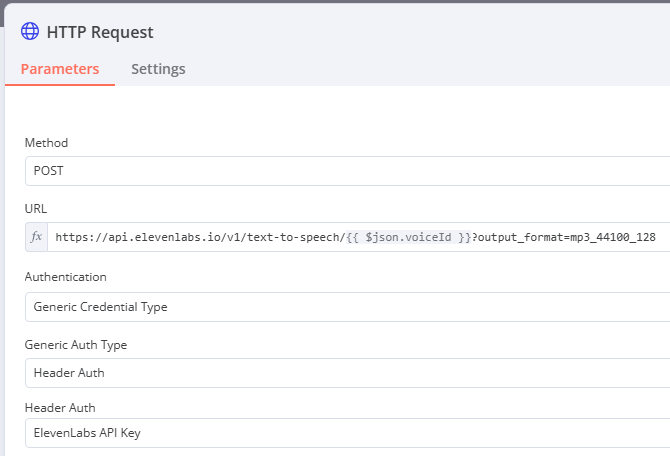Switch to the Parameters tab
670x456 pixels.
click(x=60, y=69)
